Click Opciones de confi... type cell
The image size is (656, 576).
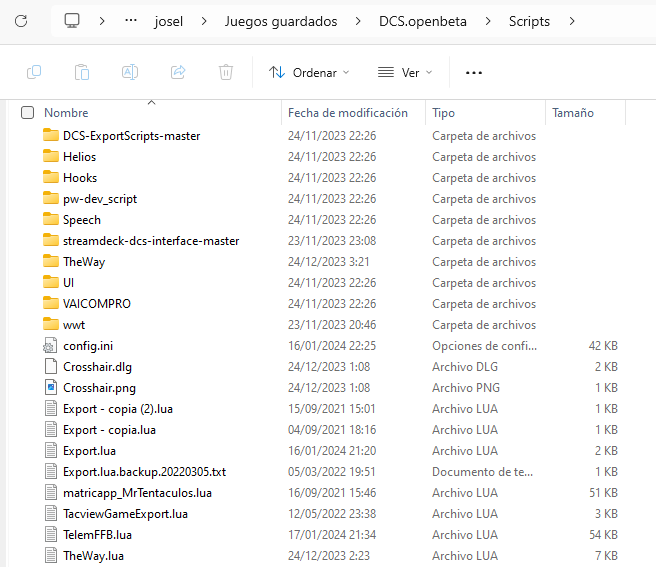pyautogui.click(x=484, y=346)
